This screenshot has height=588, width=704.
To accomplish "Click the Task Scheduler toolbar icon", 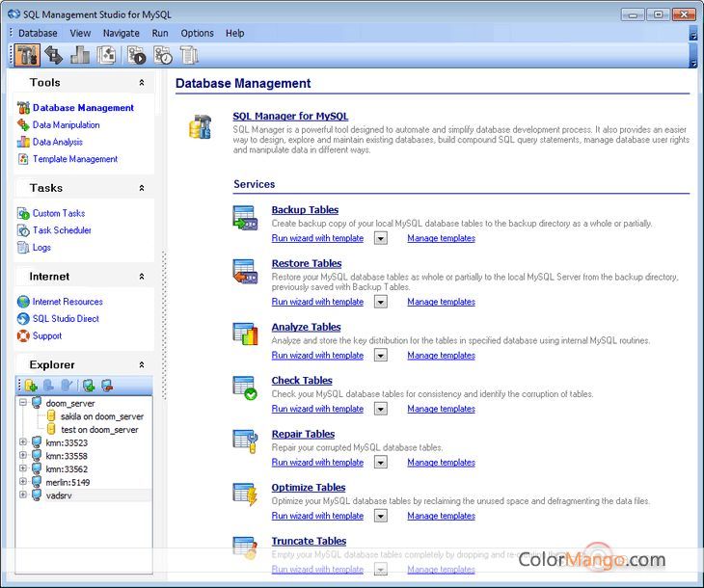I will pos(163,56).
